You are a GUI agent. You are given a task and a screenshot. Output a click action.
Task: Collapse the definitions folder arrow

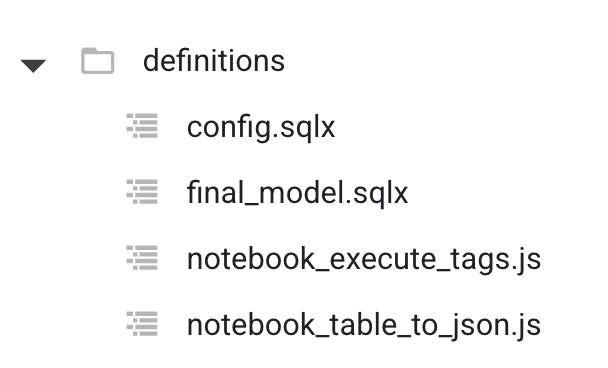33,66
